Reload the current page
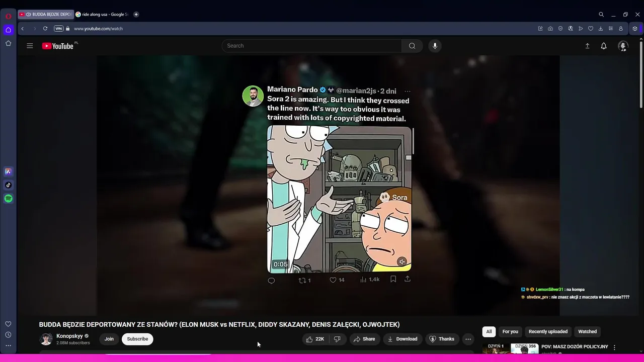644x362 pixels. coord(45,29)
